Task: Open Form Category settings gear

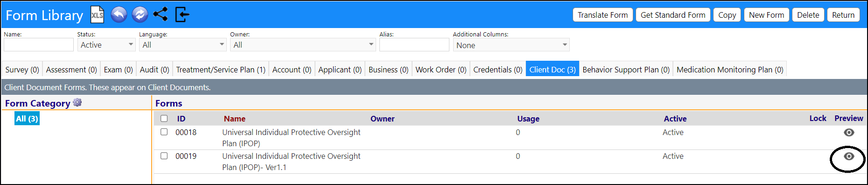Action: point(77,102)
